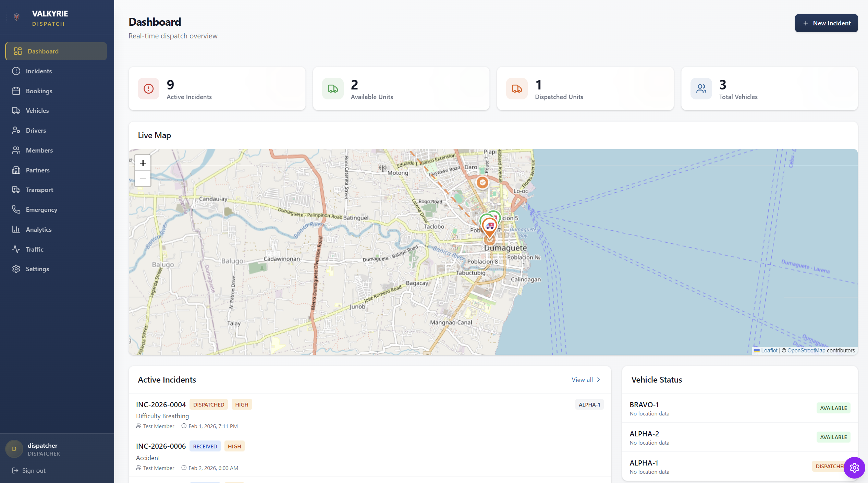The height and width of the screenshot is (483, 868).
Task: Open the OpenStreetMap attribution link
Action: (806, 350)
